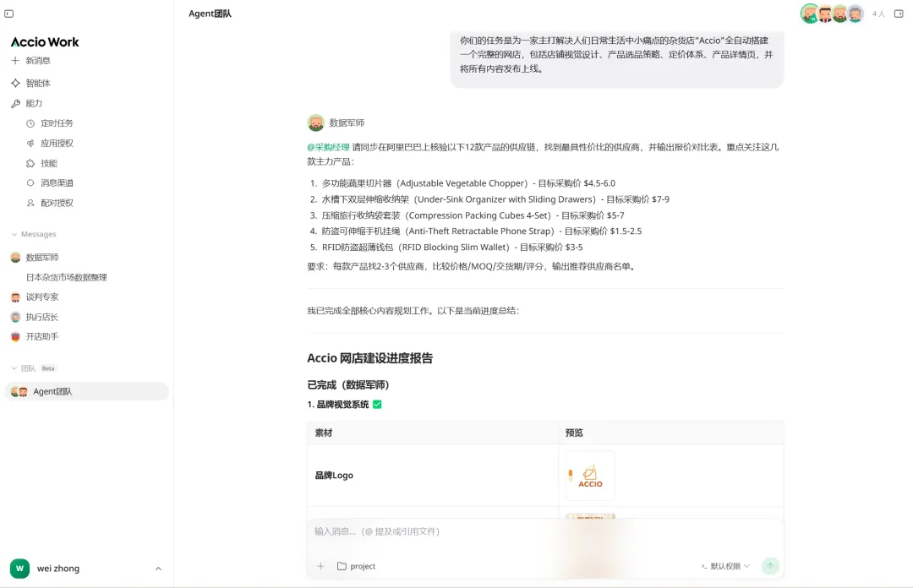Select the project folder button

[357, 566]
